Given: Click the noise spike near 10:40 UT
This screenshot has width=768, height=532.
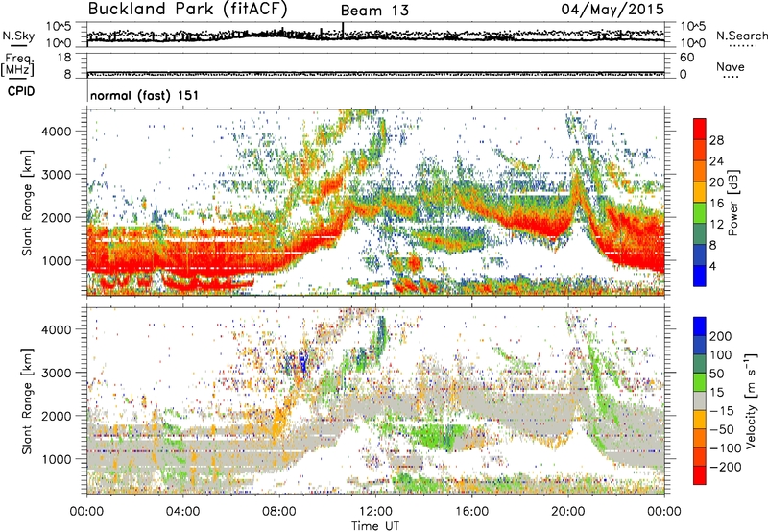Looking at the screenshot, I should (343, 30).
